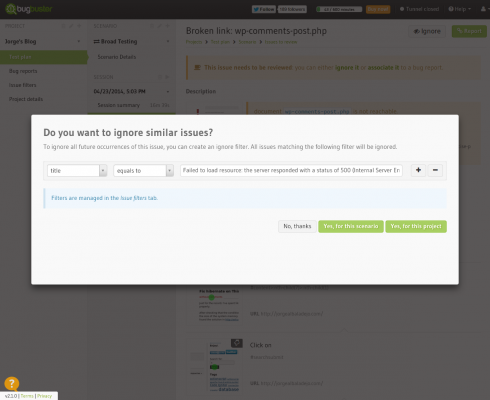This screenshot has height=400, width=490.
Task: Click the add project plus icon
Action: [x=79, y=26]
